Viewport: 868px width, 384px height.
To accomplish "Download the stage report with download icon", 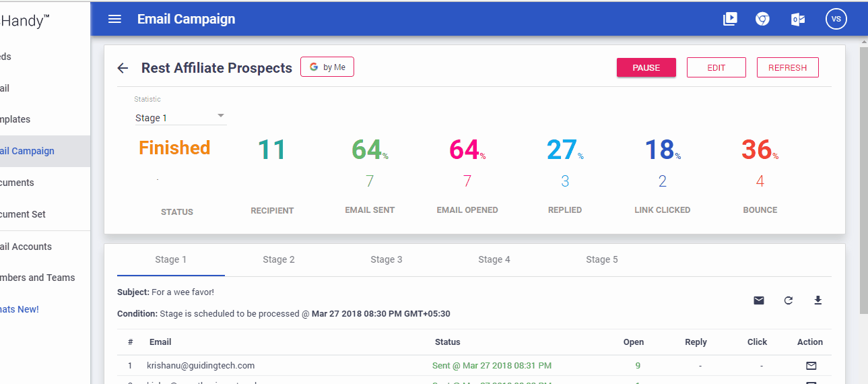I will [x=818, y=300].
